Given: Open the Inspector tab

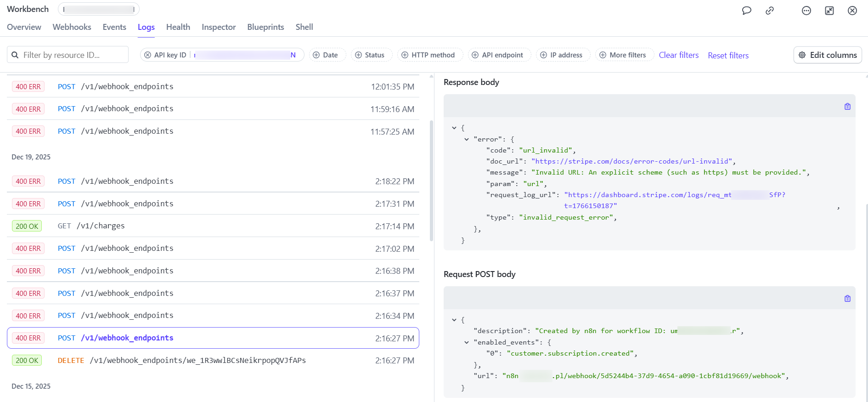Looking at the screenshot, I should tap(219, 27).
